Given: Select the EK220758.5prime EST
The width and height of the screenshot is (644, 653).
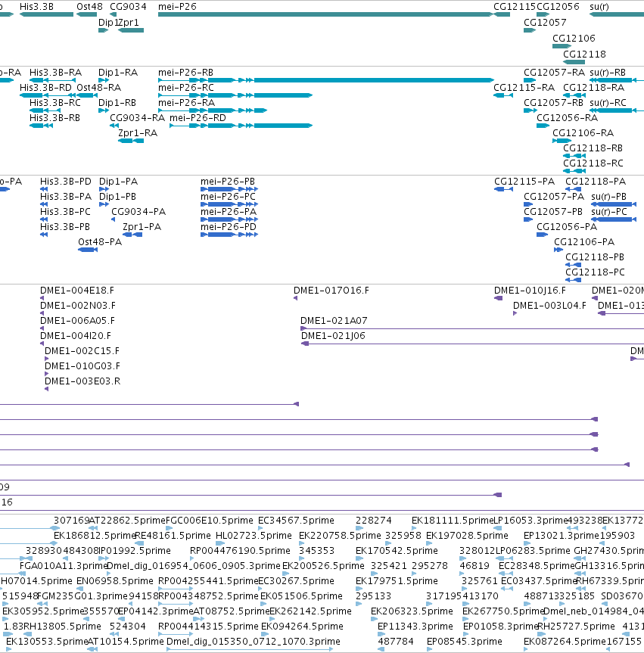Looking at the screenshot, I should point(302,543).
